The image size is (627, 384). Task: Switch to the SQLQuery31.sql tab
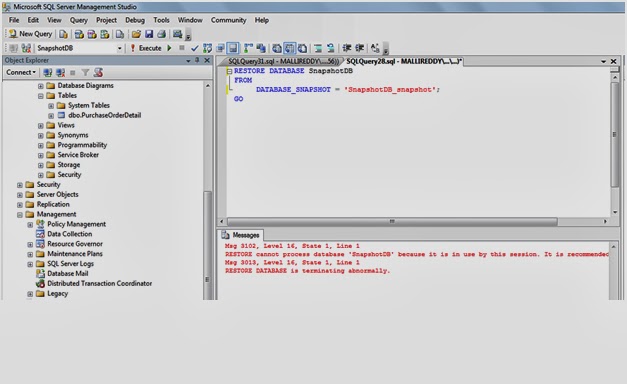click(x=283, y=61)
